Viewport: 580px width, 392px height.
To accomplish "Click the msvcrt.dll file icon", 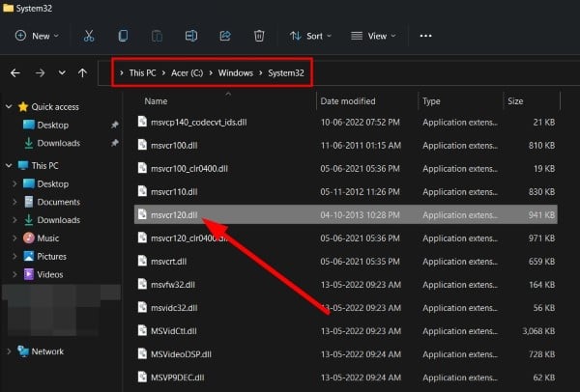I will [142, 261].
